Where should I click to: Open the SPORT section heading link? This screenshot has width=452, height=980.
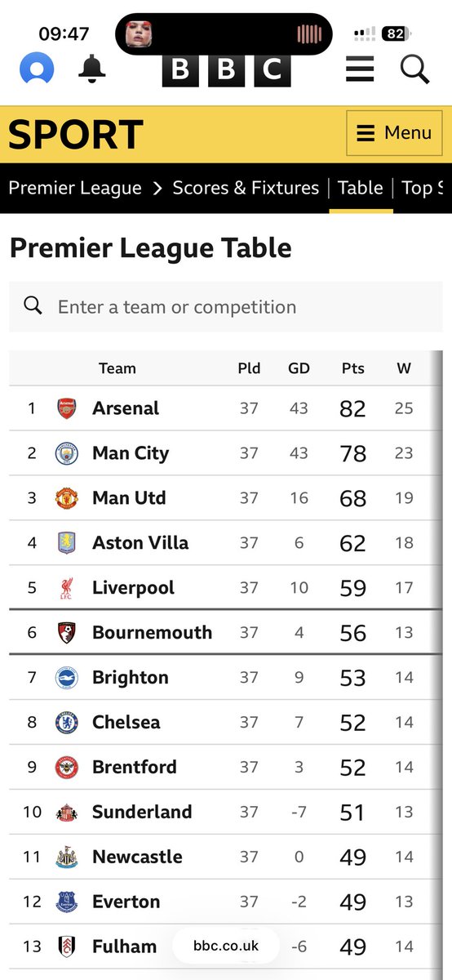[76, 134]
